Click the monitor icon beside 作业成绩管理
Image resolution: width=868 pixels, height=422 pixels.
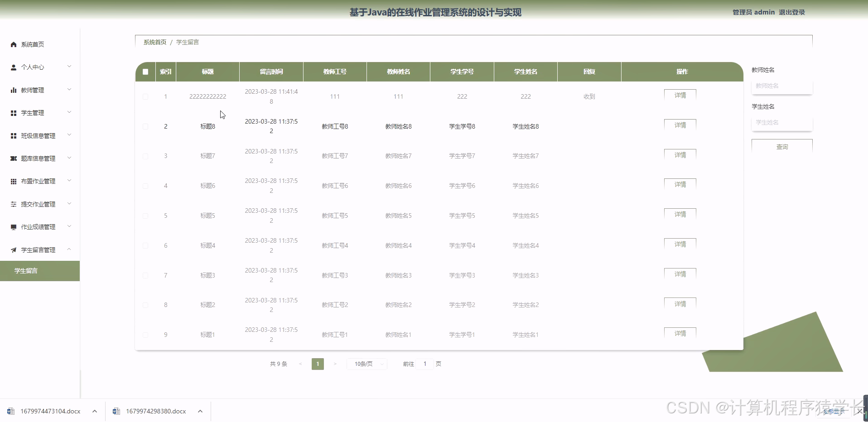(14, 227)
